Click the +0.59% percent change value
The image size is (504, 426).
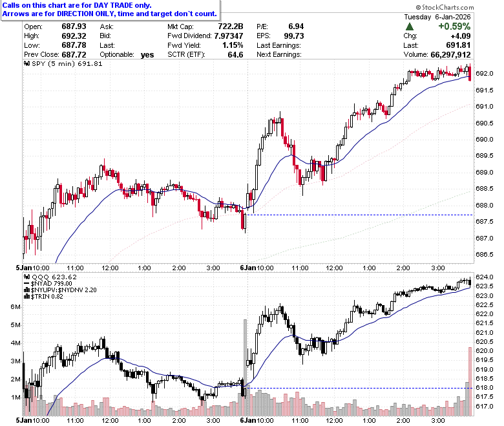454,27
